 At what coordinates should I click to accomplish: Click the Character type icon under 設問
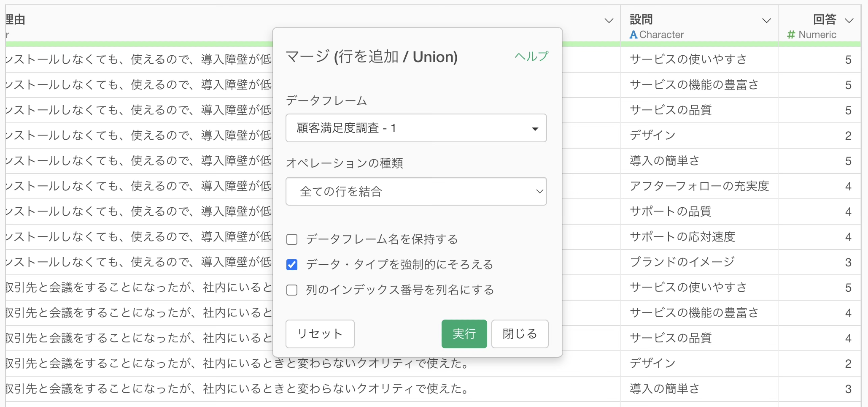pos(633,35)
